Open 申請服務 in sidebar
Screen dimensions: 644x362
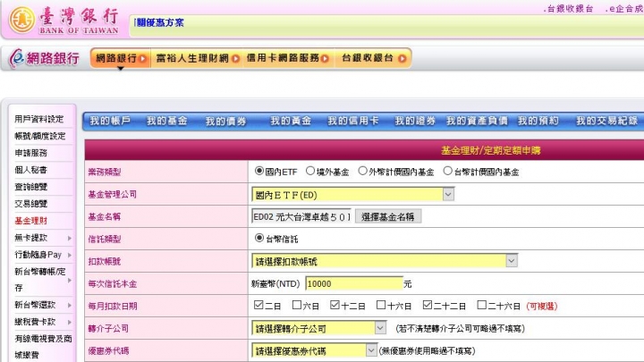(x=30, y=153)
